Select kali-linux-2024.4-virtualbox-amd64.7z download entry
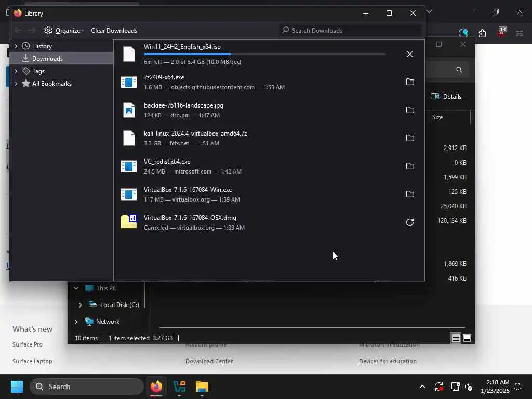Screen dimensions: 532x399 269,138
